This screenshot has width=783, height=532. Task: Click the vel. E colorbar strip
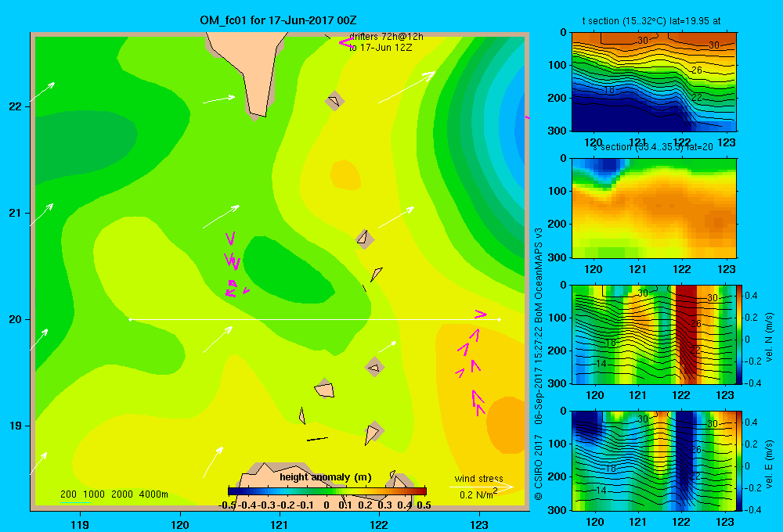click(x=739, y=461)
